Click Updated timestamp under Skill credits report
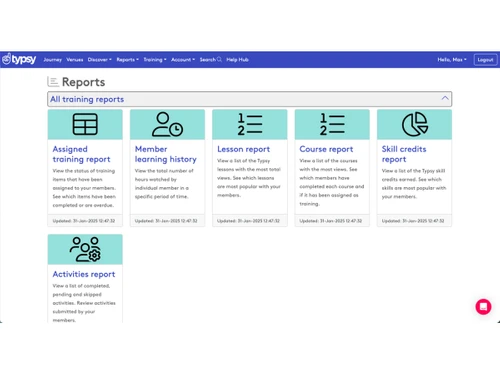The width and height of the screenshot is (500, 375). coord(413,221)
